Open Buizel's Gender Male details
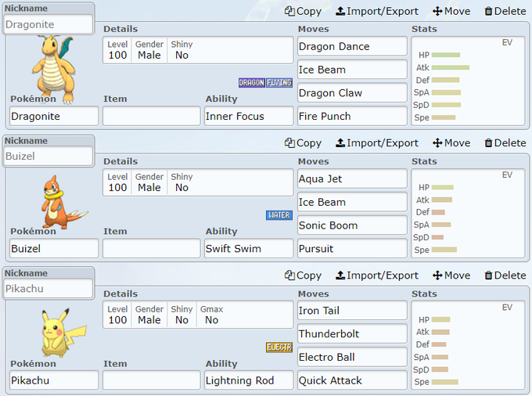 click(x=149, y=182)
